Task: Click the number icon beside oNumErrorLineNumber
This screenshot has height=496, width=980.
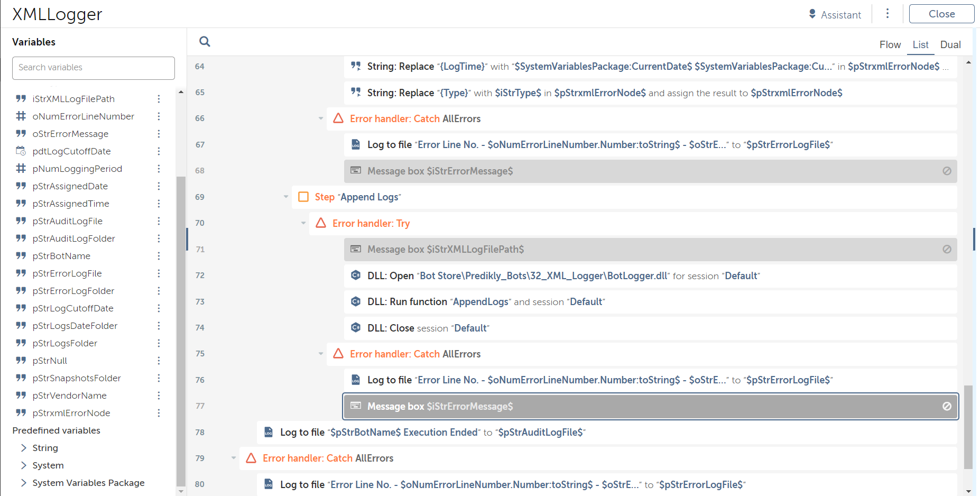Action: click(x=21, y=116)
